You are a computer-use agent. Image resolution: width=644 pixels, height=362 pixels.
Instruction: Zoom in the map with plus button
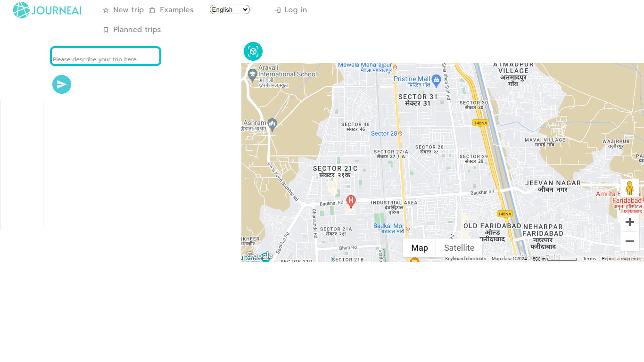tap(630, 222)
